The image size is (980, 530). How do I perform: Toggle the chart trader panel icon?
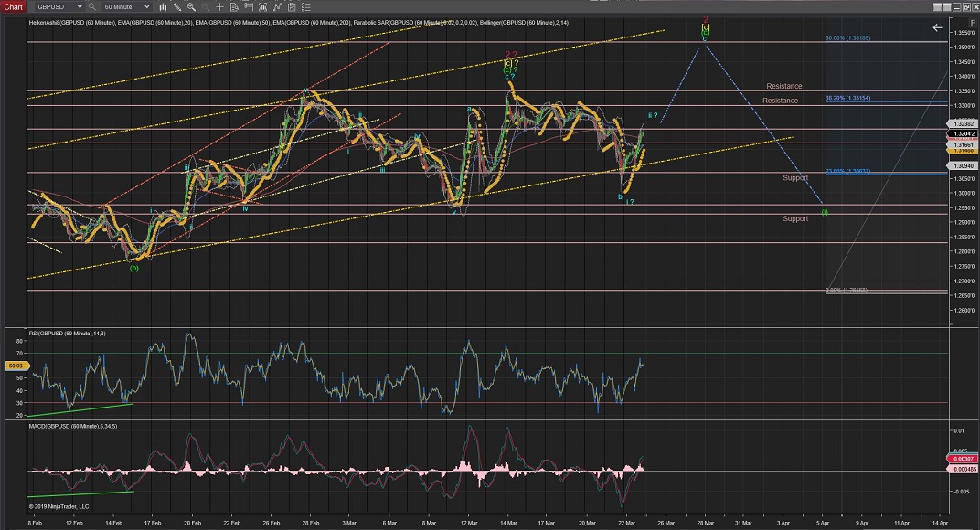[248, 7]
